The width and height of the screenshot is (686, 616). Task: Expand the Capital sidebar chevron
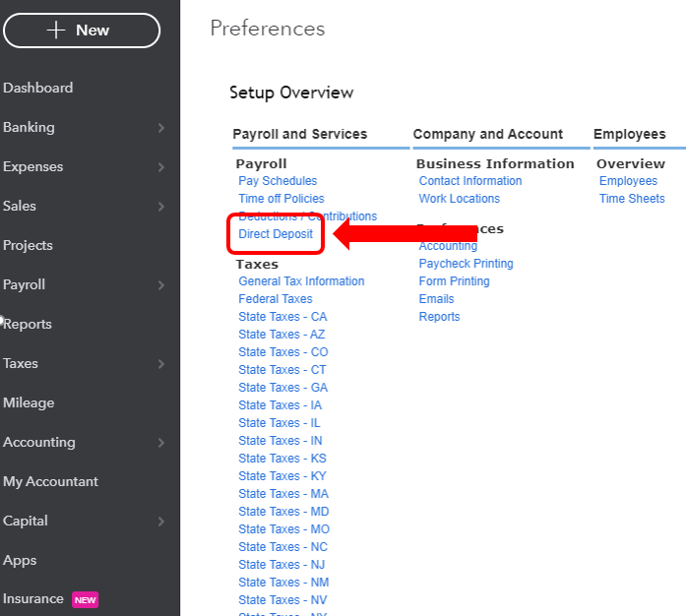161,522
